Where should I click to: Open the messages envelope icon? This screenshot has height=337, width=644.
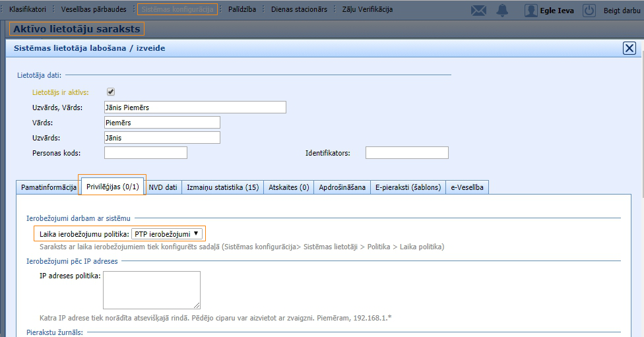click(478, 11)
